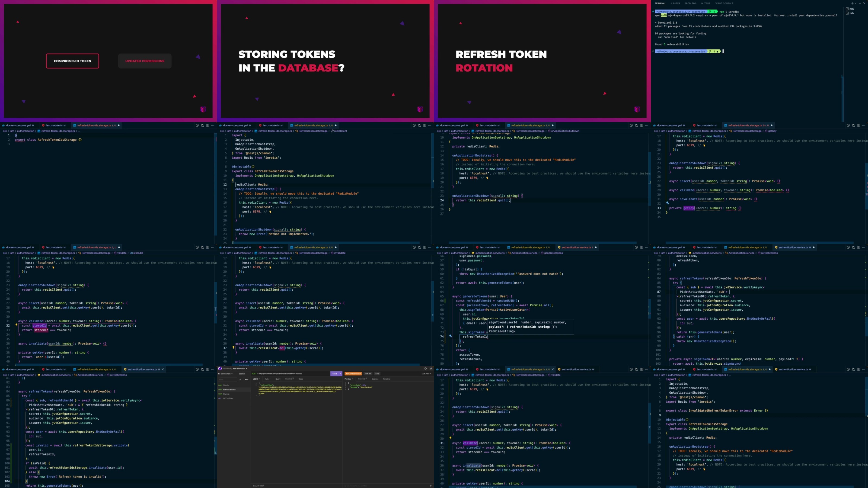
Task: Open the Query tab in Insomnia
Action: click(278, 379)
